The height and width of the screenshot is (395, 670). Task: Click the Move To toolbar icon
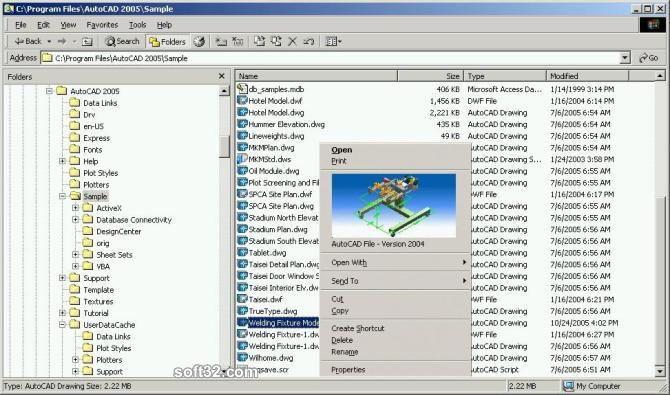pyautogui.click(x=259, y=41)
